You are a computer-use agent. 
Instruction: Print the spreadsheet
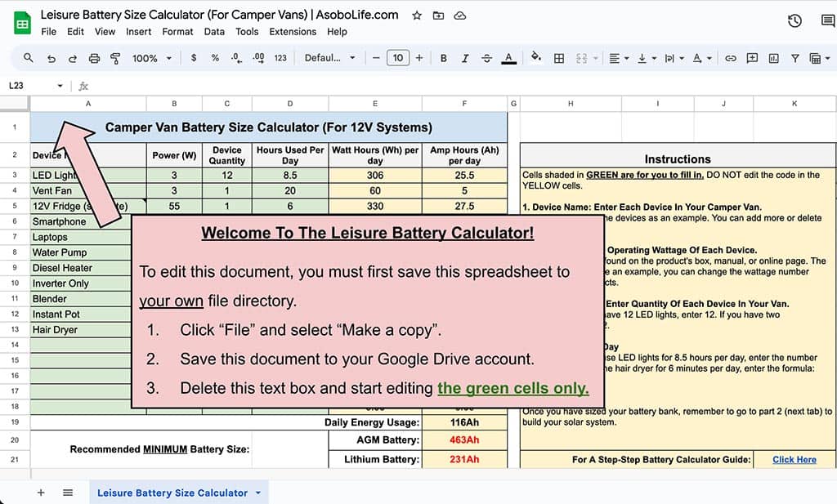pyautogui.click(x=94, y=58)
